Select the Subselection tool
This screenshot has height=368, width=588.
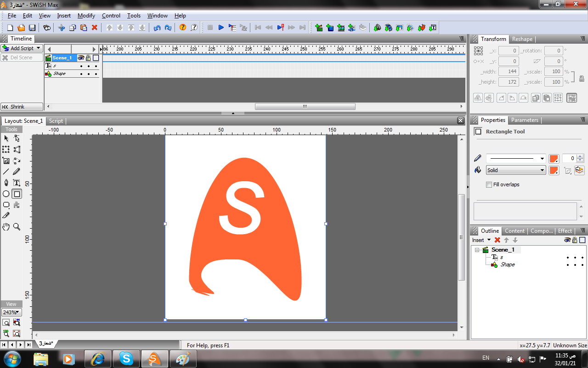(17, 138)
